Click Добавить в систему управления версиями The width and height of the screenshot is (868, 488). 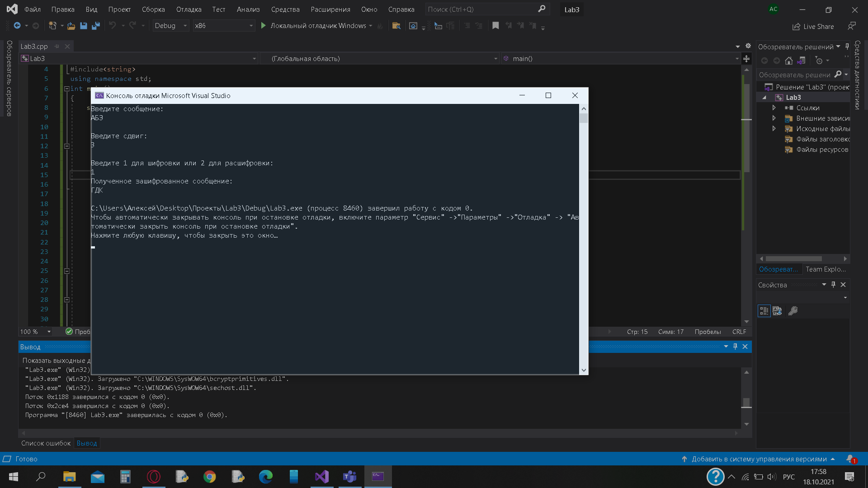tap(759, 459)
